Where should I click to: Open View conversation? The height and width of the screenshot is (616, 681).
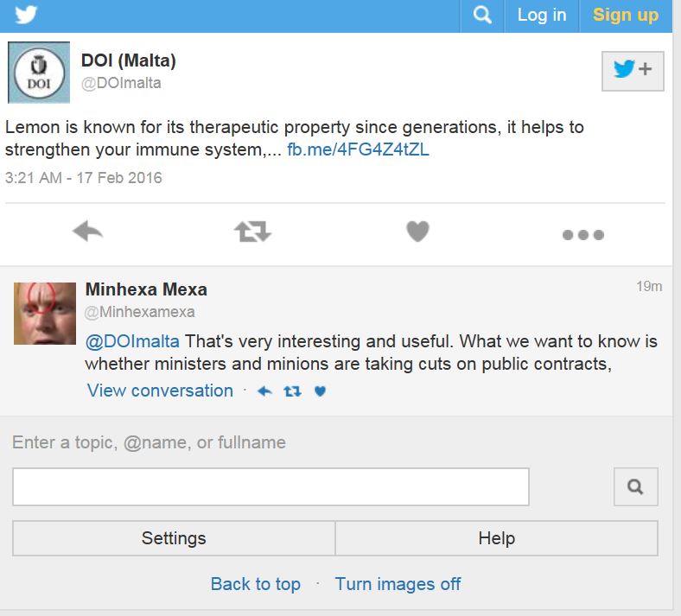click(160, 391)
